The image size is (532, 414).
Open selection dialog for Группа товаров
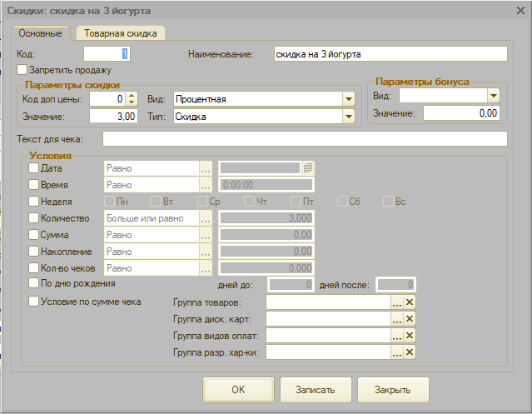point(397,303)
